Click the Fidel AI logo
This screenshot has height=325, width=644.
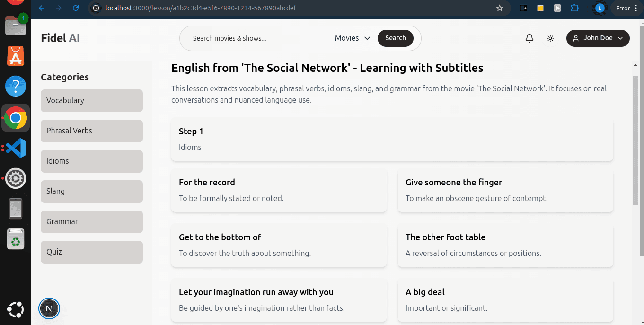tap(60, 38)
